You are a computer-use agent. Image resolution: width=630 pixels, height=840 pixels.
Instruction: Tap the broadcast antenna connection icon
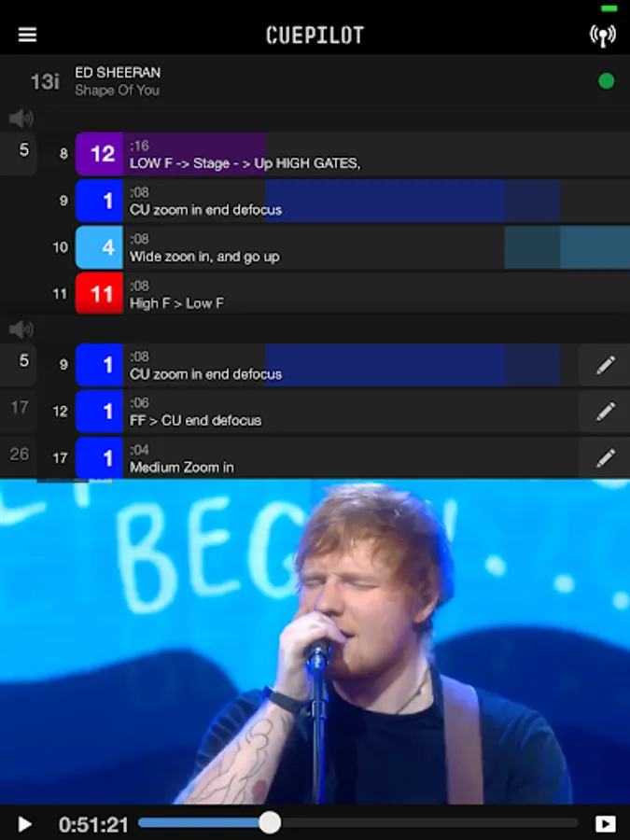(x=603, y=35)
